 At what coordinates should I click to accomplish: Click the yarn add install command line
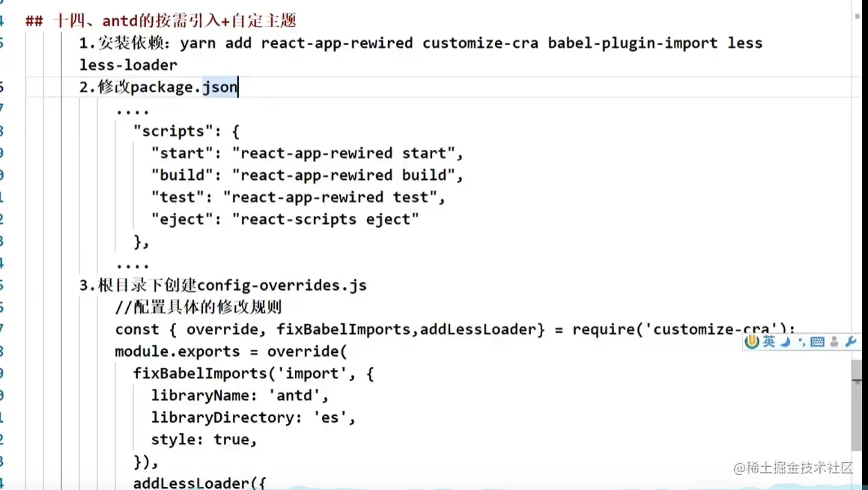coord(419,43)
